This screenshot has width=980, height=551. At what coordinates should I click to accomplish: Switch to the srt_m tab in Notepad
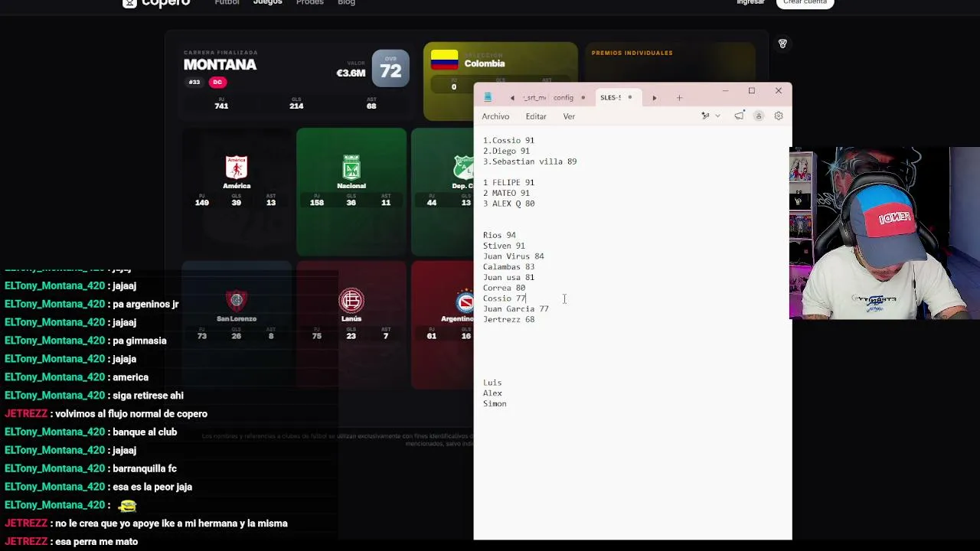534,98
